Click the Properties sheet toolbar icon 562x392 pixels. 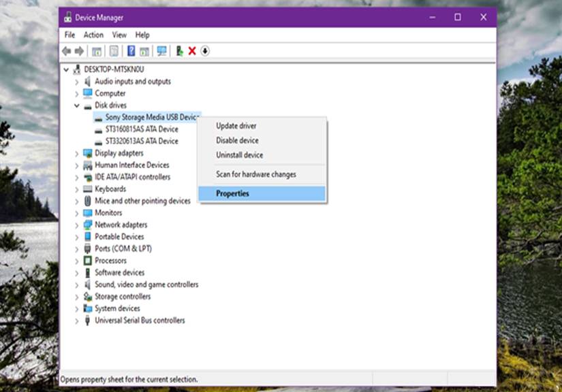coord(114,51)
